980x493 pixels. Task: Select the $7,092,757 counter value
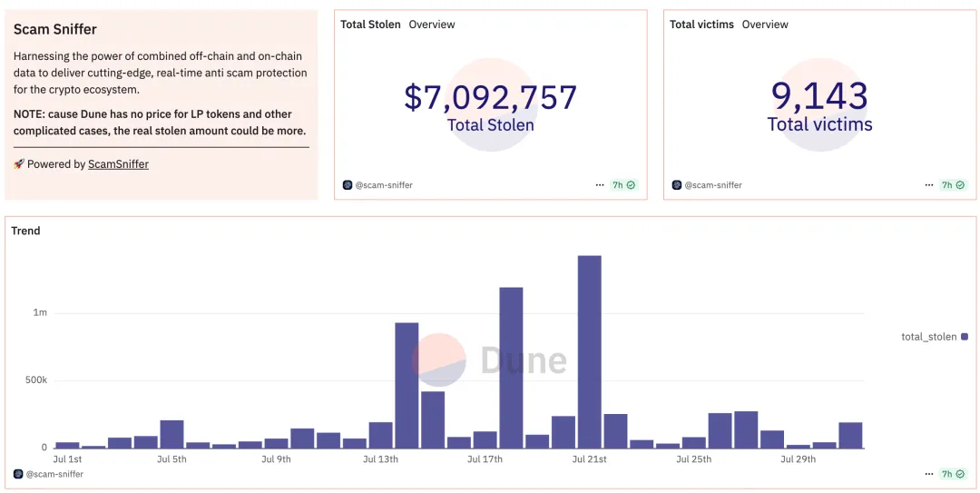pos(490,97)
